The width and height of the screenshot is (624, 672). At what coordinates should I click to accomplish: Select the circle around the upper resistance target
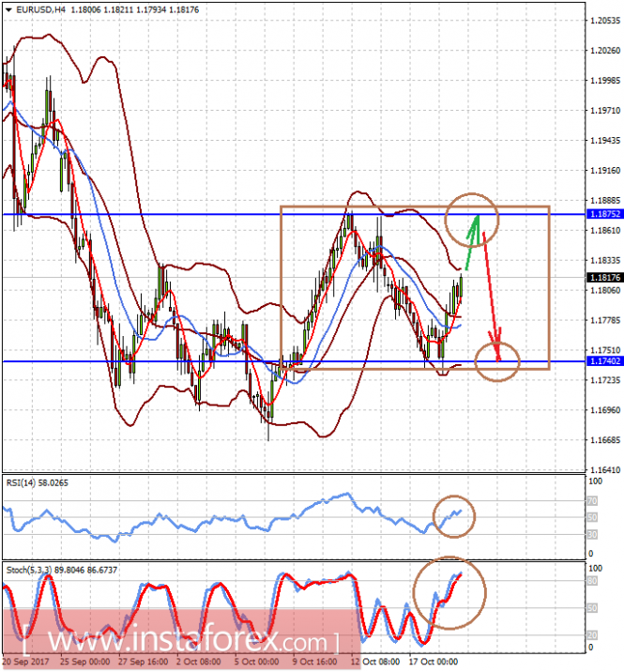point(472,220)
